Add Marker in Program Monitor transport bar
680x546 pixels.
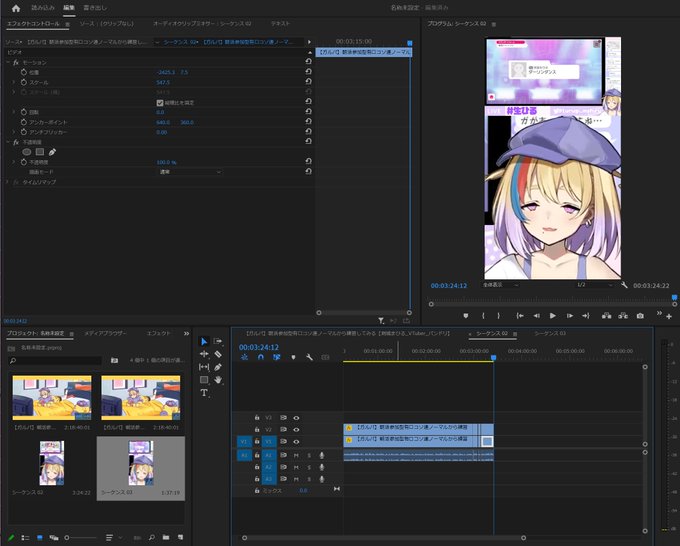(x=466, y=316)
